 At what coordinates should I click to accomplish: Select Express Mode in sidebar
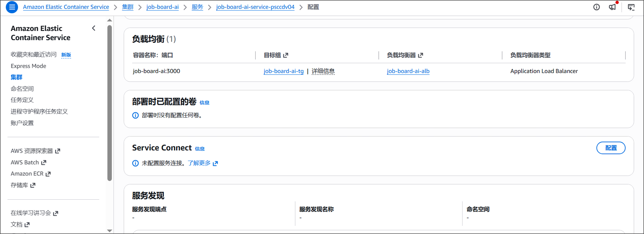[28, 66]
